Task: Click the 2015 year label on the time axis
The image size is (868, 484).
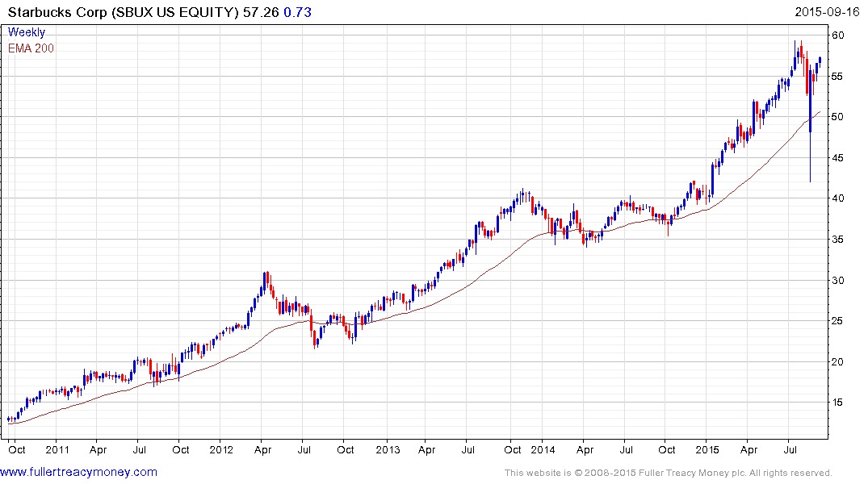Action: pyautogui.click(x=707, y=449)
